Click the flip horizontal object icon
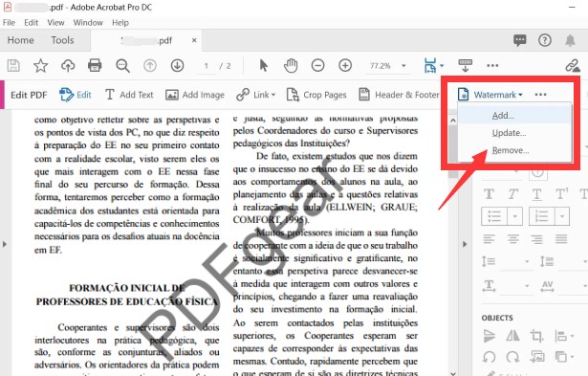This screenshot has width=588, height=376. tap(512, 335)
